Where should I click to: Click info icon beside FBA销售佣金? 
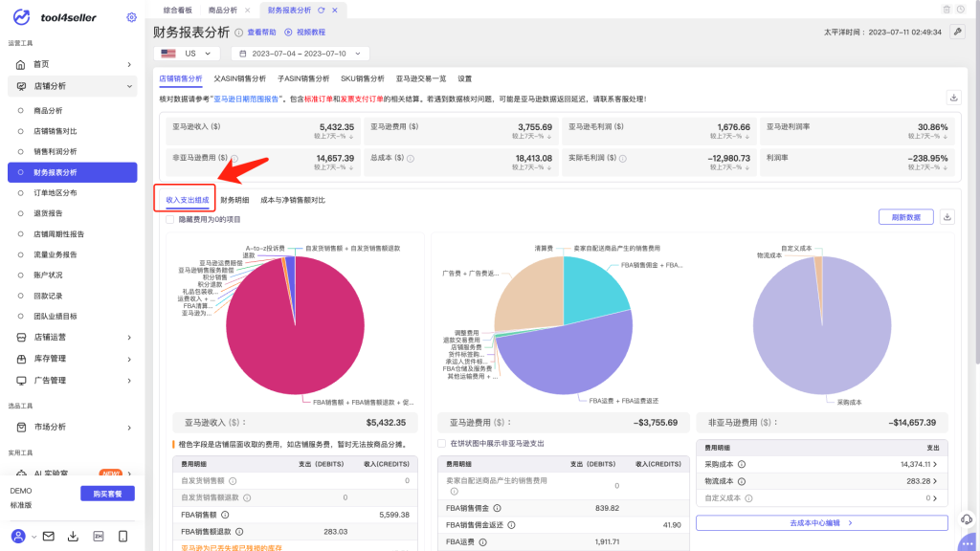[497, 508]
